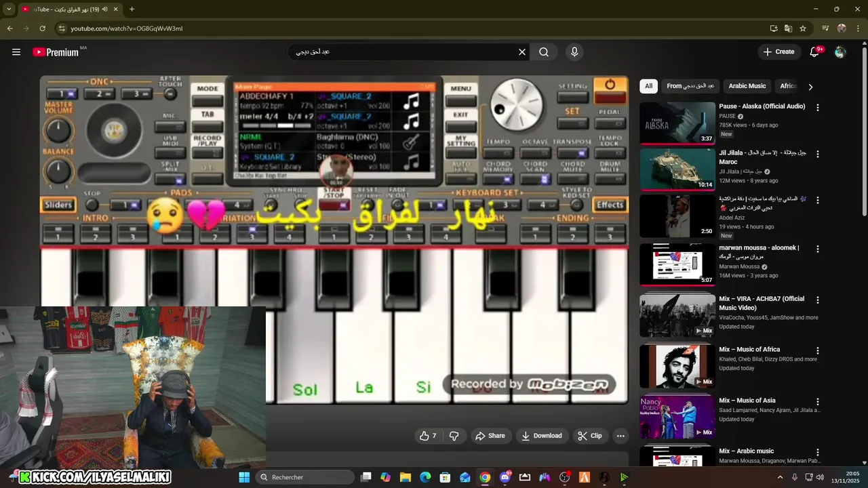Open options for Mix VIRA ACHBA7
868x488 pixels.
point(817,300)
